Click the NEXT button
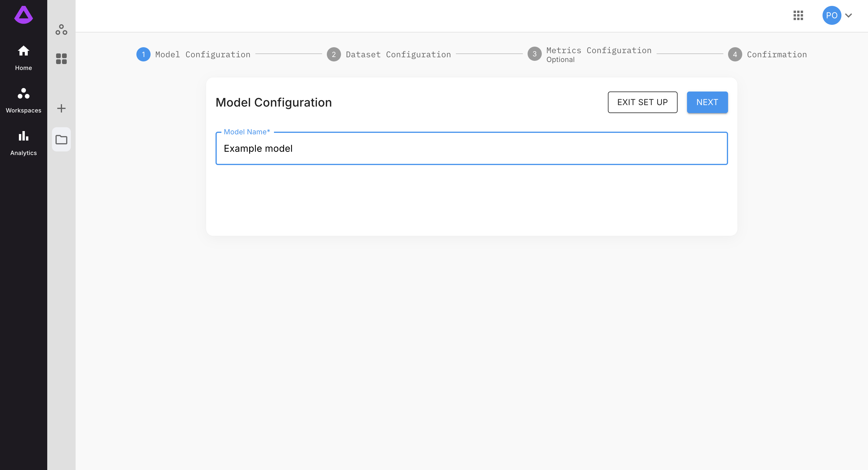Image resolution: width=868 pixels, height=470 pixels. 707,102
